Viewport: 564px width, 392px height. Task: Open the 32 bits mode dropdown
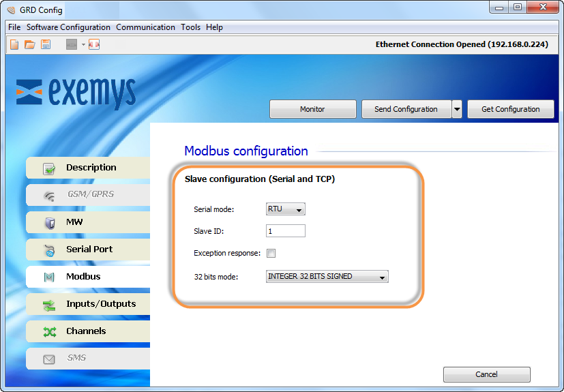tap(327, 277)
